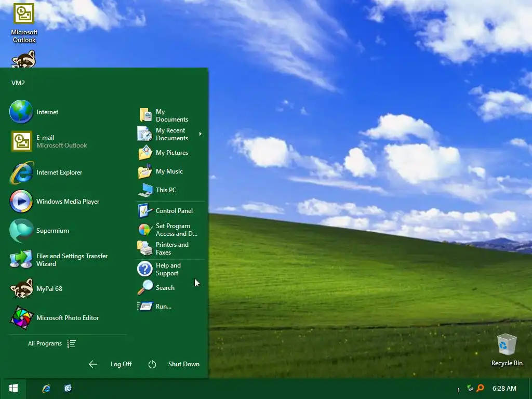532x399 pixels.
Task: Expand All Programs list
Action: point(51,343)
